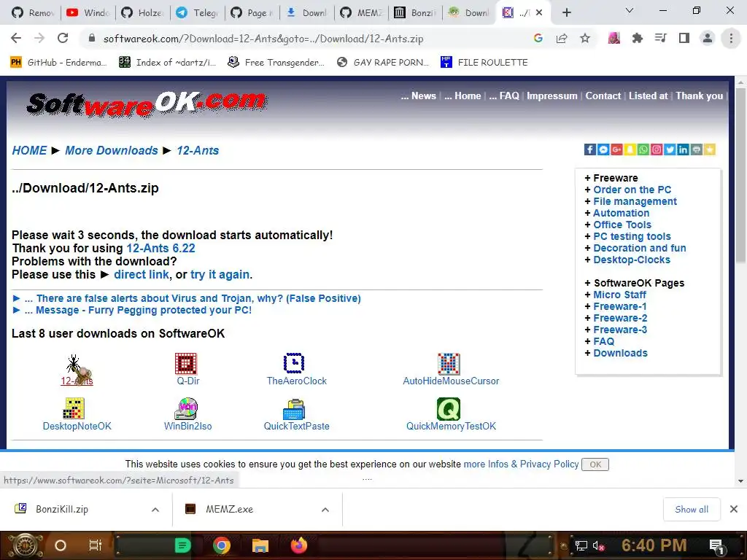The width and height of the screenshot is (747, 560).
Task: Expand the BonziKill.zip download options chevron
Action: click(x=155, y=510)
